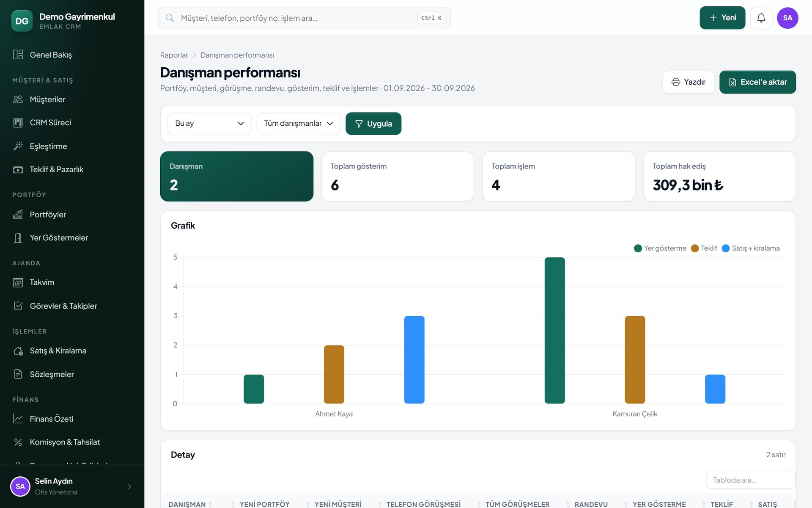The width and height of the screenshot is (812, 508).
Task: Click the Takvim calendar icon
Action: 18,282
